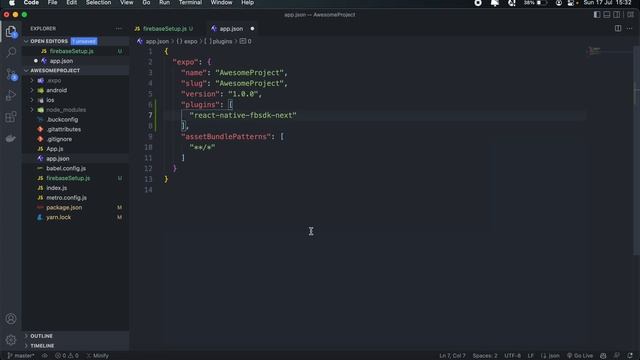Open the Go menu

(x=146, y=3)
